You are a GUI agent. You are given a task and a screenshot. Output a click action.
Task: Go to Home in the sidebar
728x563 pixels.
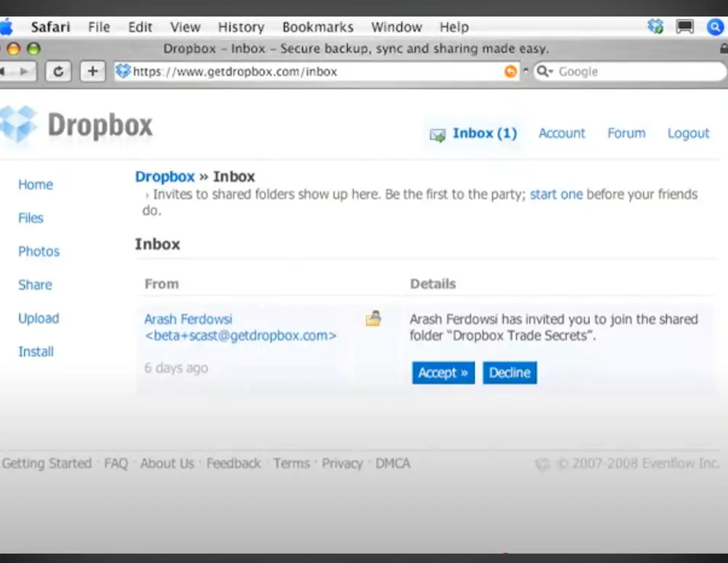click(x=36, y=185)
